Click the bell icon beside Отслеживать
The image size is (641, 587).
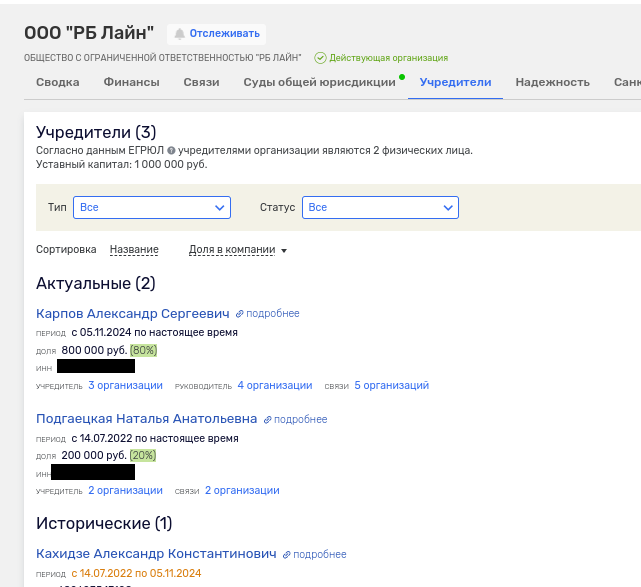179,34
